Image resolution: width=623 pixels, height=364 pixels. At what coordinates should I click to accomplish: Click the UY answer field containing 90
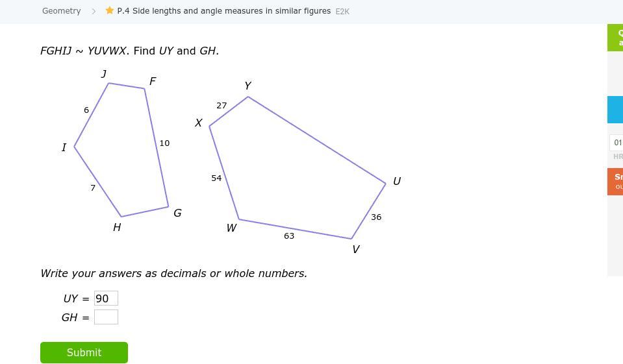pyautogui.click(x=106, y=298)
